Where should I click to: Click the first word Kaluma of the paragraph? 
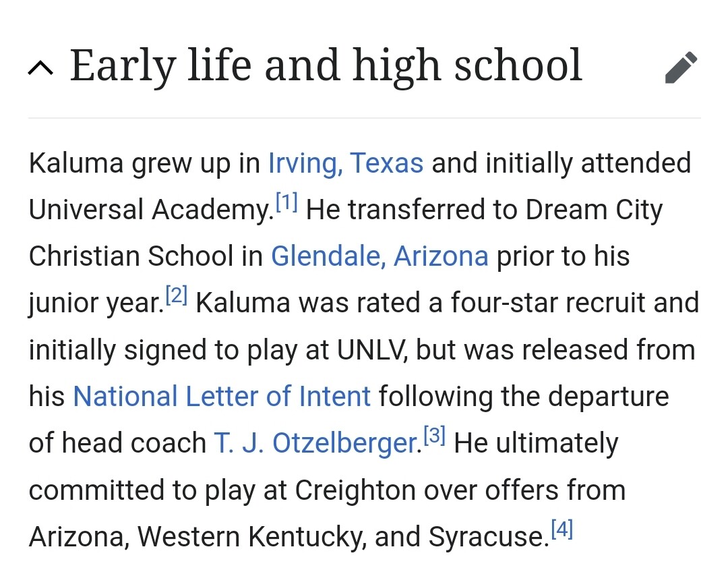pyautogui.click(x=76, y=163)
